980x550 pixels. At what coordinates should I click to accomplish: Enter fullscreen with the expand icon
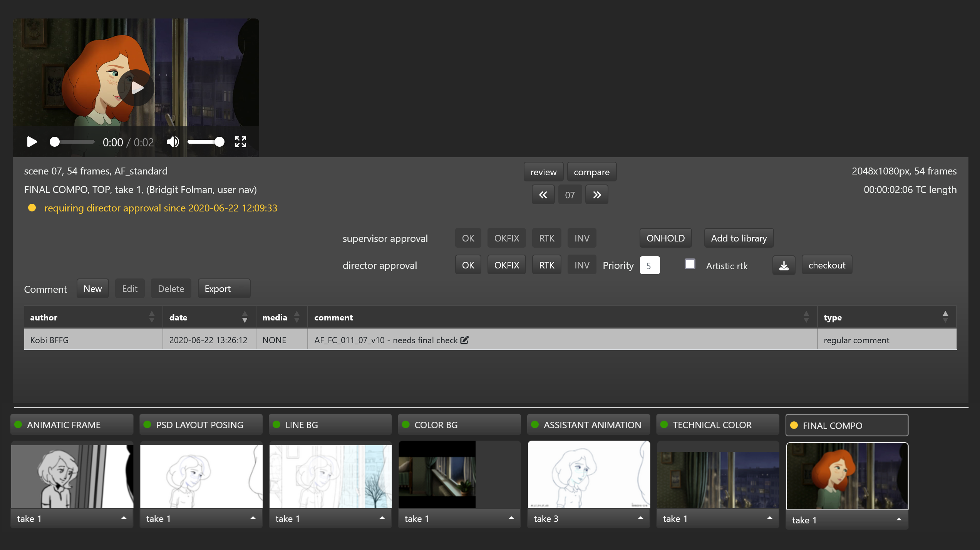(241, 142)
